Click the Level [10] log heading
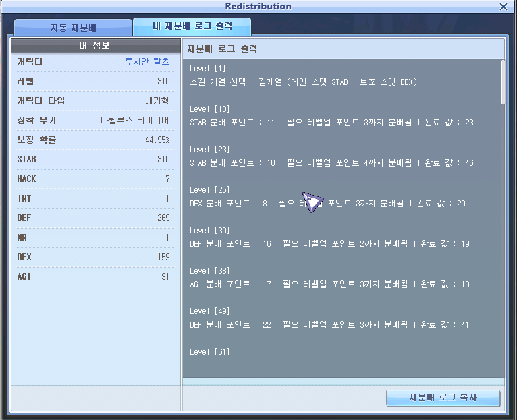517x420 pixels. coord(210,109)
